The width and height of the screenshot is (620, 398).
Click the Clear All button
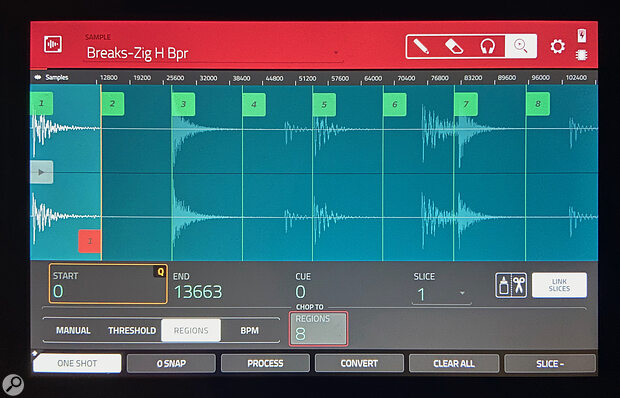coord(454,363)
